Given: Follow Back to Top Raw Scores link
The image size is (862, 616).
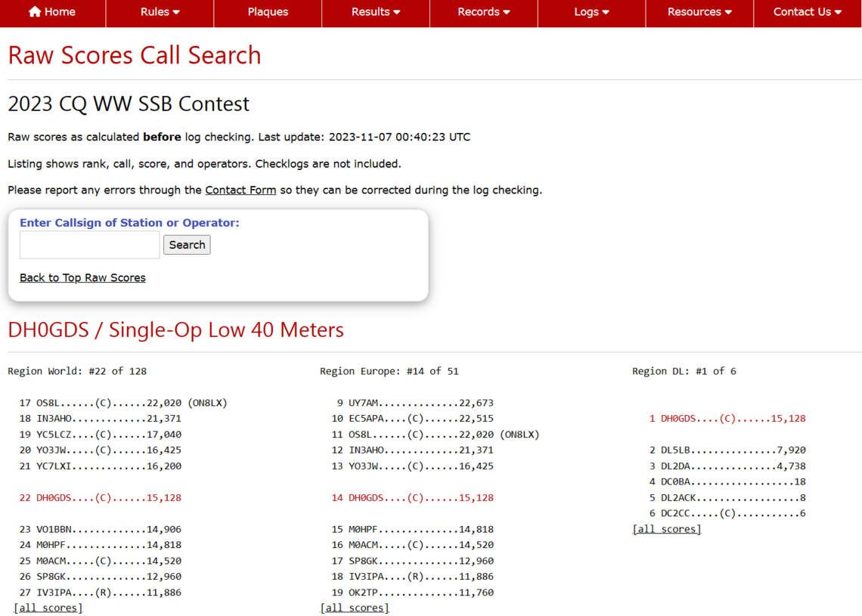Looking at the screenshot, I should 82,277.
